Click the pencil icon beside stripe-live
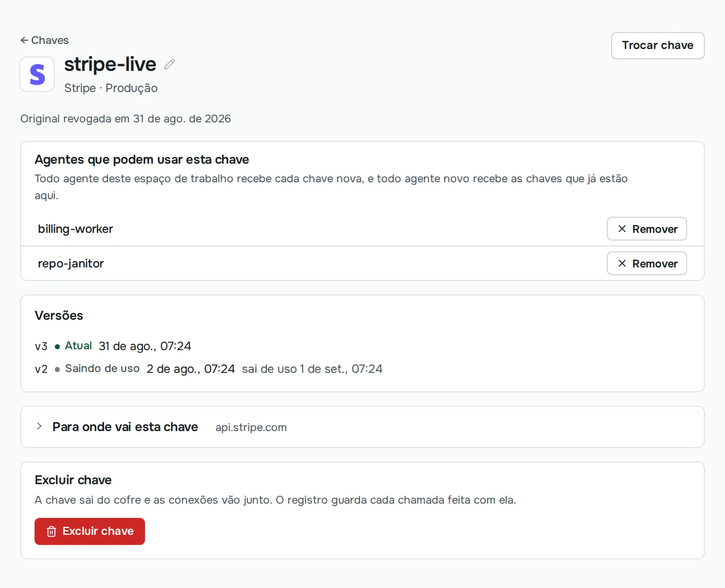 point(169,64)
